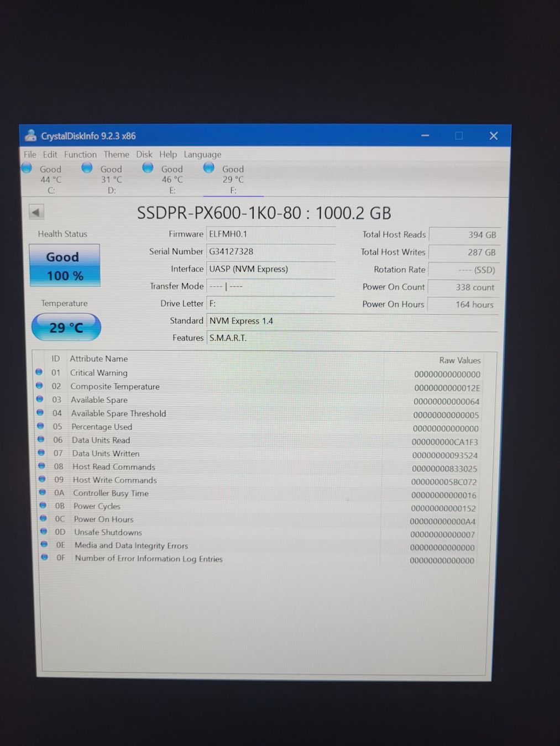Viewport: 560px width, 746px height.
Task: Open the File menu
Action: (30, 155)
